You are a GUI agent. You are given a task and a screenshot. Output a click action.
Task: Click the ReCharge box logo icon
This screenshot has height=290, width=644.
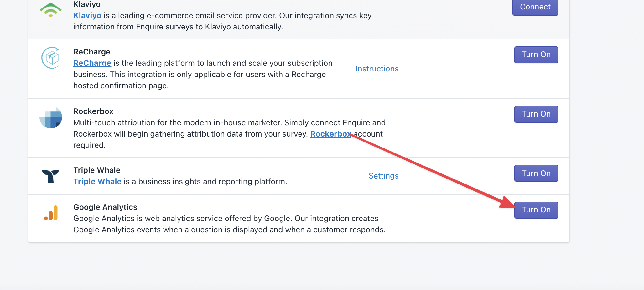pos(51,58)
